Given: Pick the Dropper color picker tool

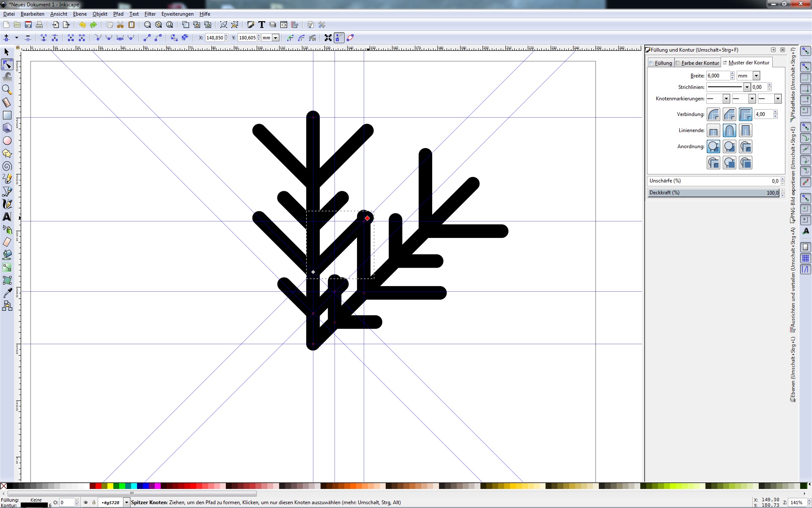Looking at the screenshot, I should pos(7,293).
